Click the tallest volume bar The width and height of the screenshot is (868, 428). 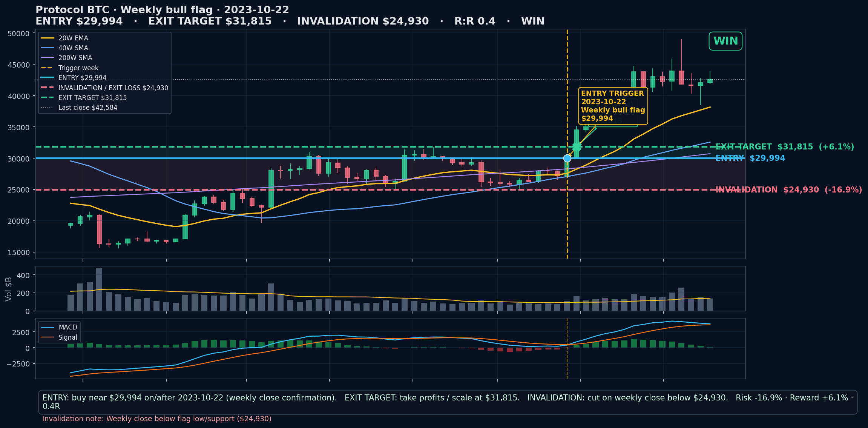[x=99, y=289]
